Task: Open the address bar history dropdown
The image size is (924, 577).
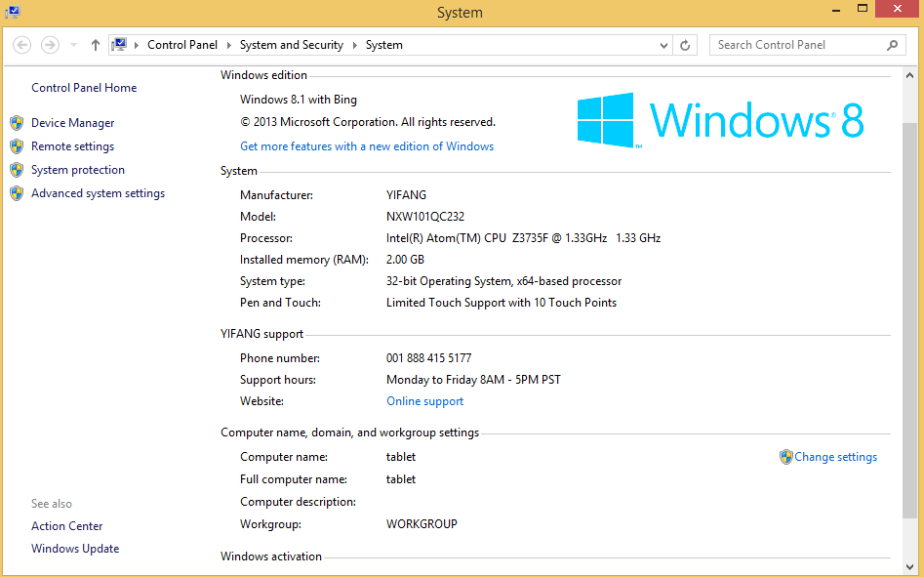Action: coord(663,45)
